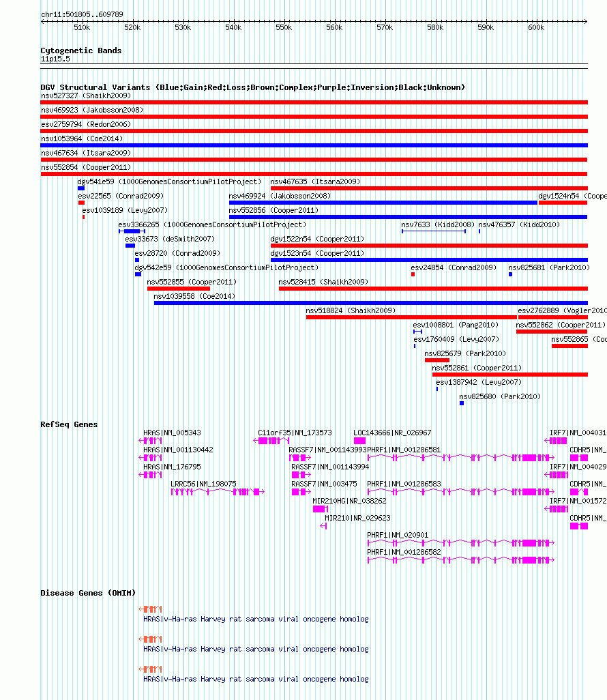
Task: Click the nsv1039558 (Coe2014) label
Action: coord(194,296)
